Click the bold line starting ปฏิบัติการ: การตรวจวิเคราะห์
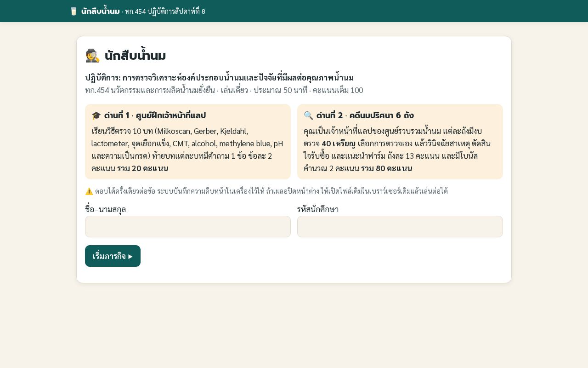This screenshot has height=368, width=588. (x=220, y=77)
